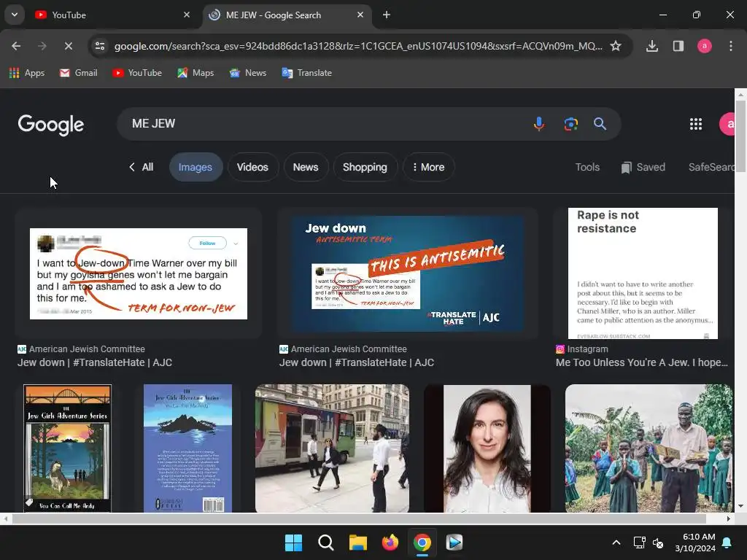Click the browser forward arrow
This screenshot has height=560, width=747.
42,46
